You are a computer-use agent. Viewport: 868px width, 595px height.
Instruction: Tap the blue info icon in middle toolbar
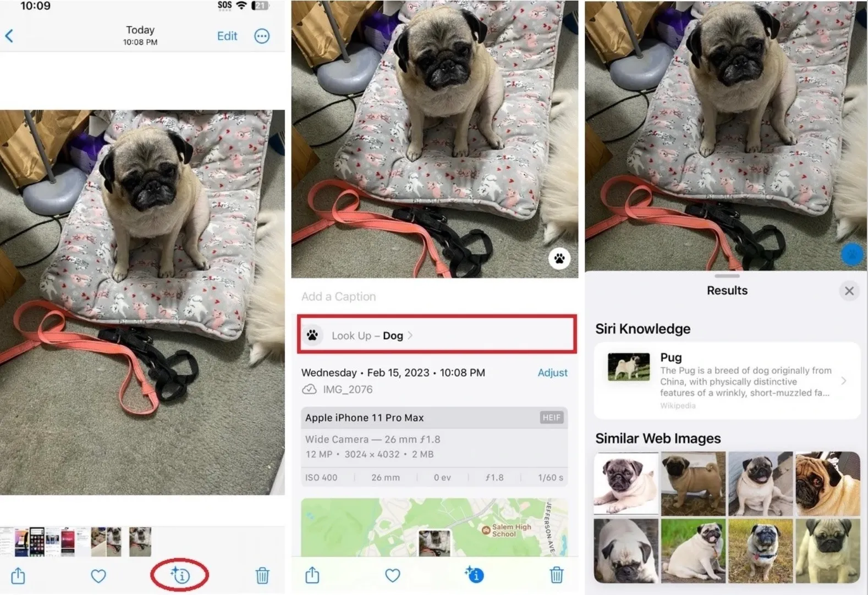pyautogui.click(x=474, y=575)
